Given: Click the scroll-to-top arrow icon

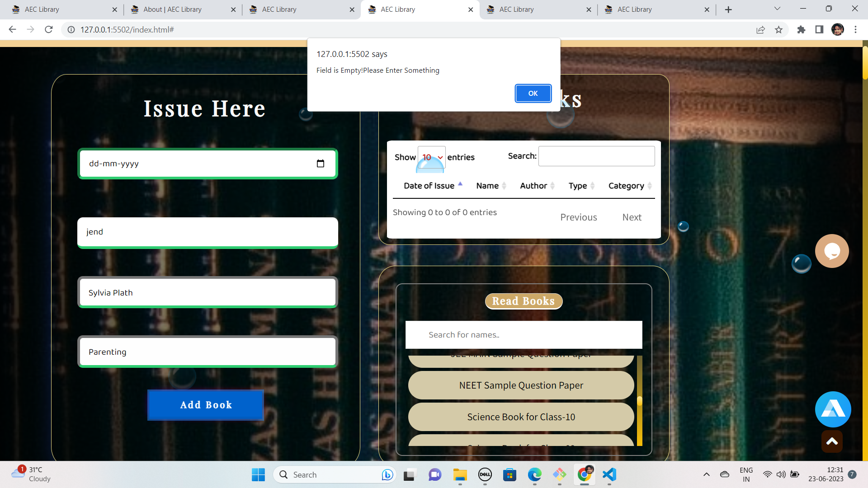Looking at the screenshot, I should click(x=832, y=441).
